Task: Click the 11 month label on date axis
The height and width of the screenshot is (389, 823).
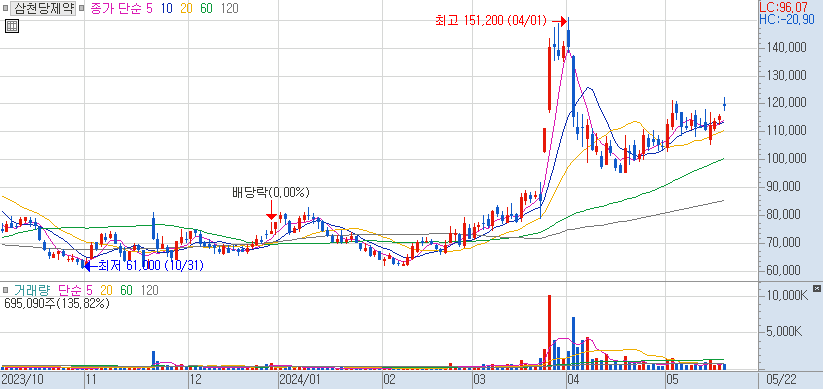Action: [x=91, y=379]
